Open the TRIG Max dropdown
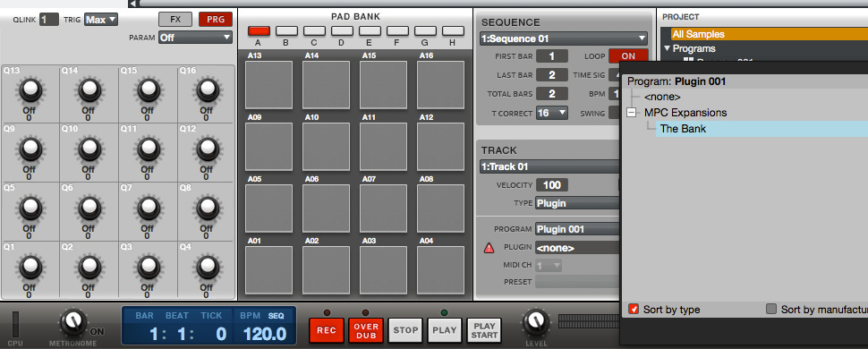Viewport: 868px width, 349px height. 101,20
